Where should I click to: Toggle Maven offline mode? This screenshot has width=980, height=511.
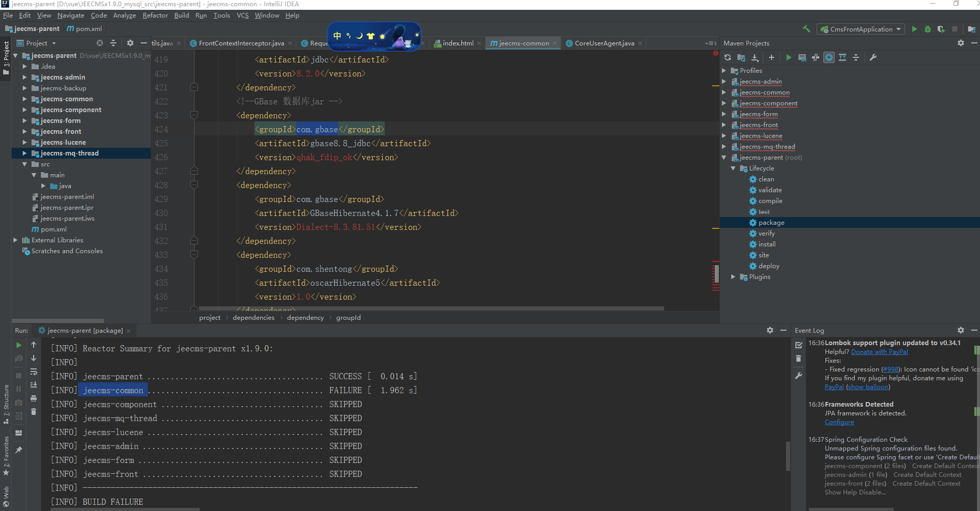[x=816, y=57]
